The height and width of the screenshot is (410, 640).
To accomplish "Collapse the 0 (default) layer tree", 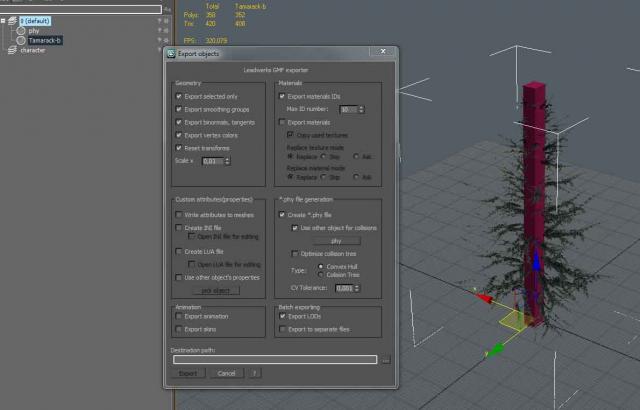I will click(4, 20).
